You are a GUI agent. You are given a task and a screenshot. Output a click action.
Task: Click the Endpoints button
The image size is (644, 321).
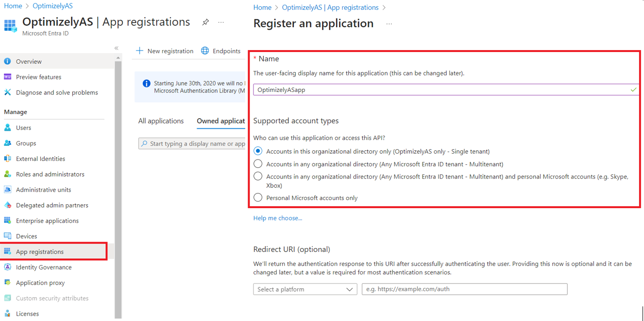click(221, 51)
